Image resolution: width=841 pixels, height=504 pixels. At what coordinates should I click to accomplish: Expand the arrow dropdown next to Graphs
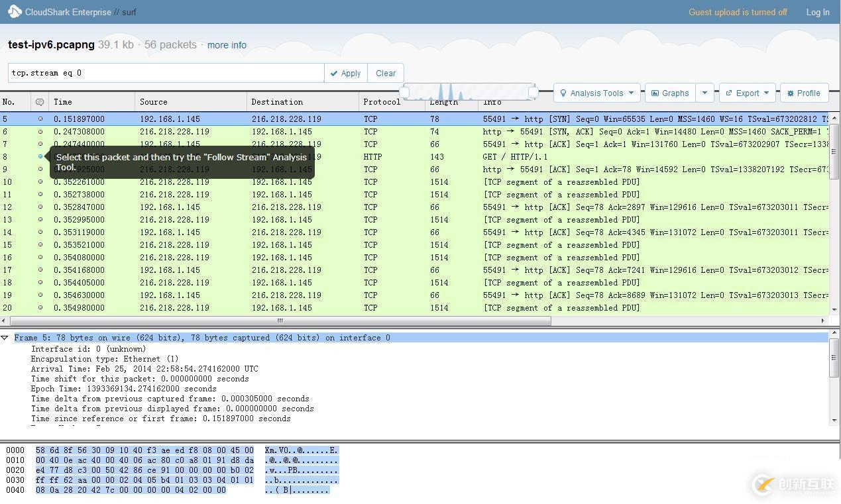pyautogui.click(x=704, y=93)
